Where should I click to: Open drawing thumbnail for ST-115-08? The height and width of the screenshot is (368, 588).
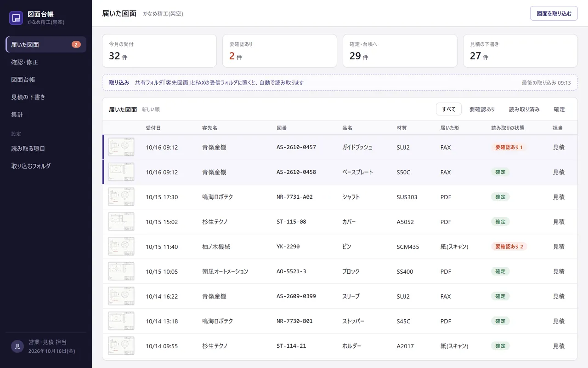tap(121, 222)
